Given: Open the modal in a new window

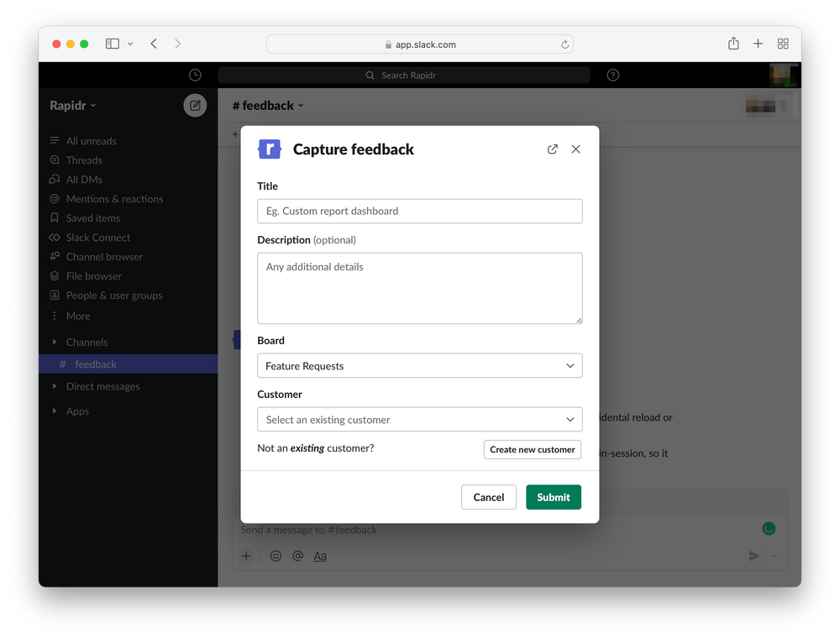Looking at the screenshot, I should [553, 149].
